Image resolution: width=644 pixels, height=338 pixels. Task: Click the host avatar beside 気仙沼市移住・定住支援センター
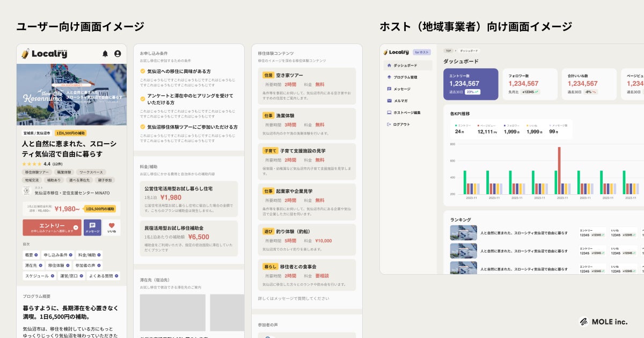(x=27, y=190)
